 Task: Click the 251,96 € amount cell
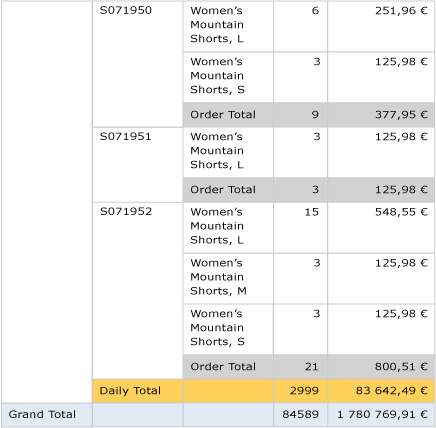[381, 26]
